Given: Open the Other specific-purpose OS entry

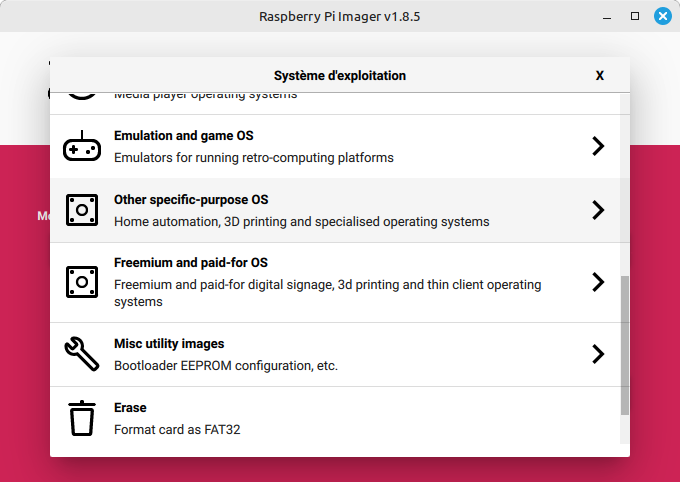Looking at the screenshot, I should click(x=335, y=210).
